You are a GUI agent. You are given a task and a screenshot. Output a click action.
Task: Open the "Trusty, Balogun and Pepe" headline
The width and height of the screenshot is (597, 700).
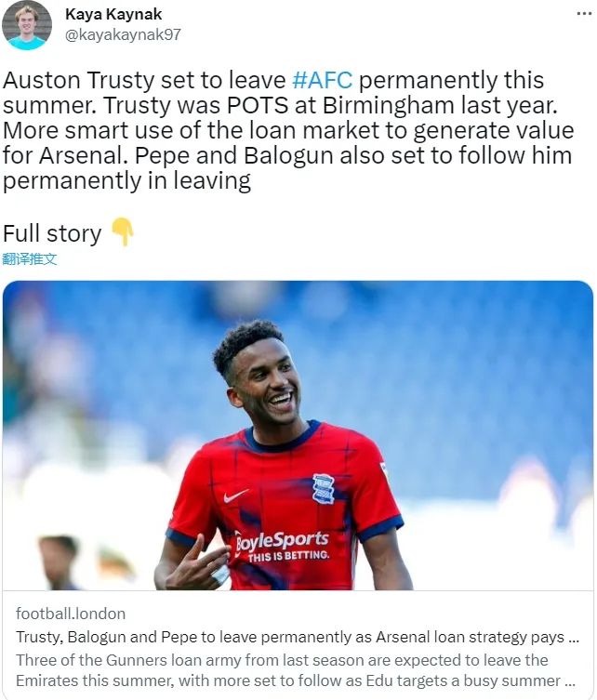click(288, 638)
